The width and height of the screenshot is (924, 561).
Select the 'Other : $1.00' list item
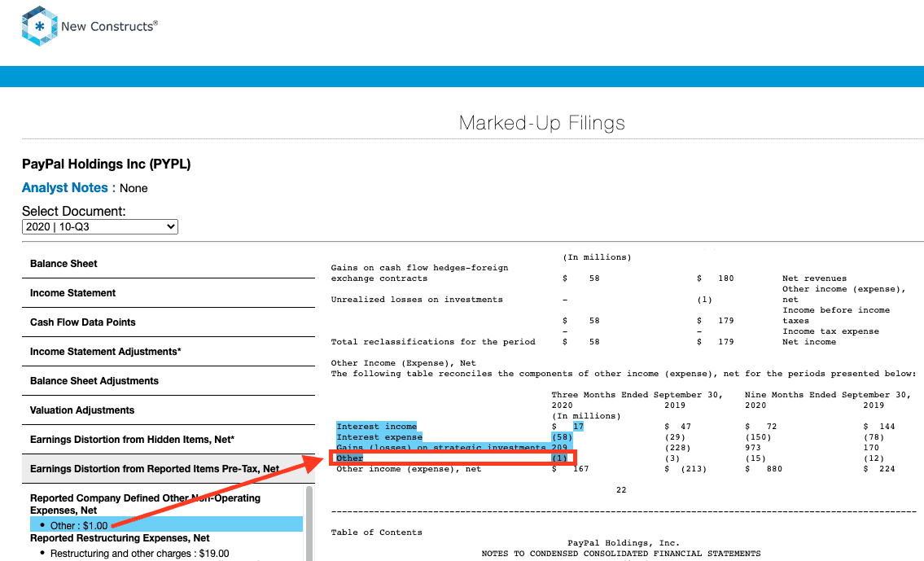tap(166, 525)
